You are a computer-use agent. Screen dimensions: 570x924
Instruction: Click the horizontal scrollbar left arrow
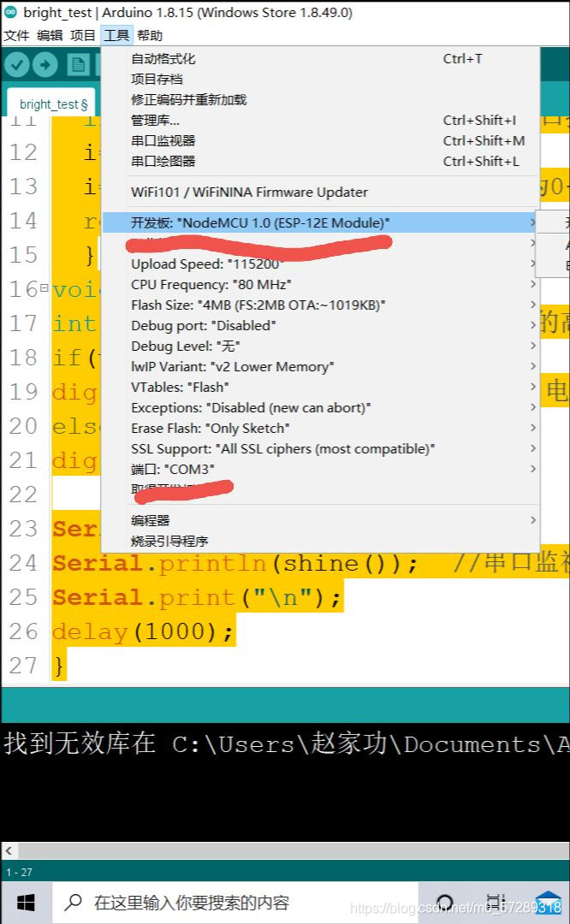(x=9, y=850)
